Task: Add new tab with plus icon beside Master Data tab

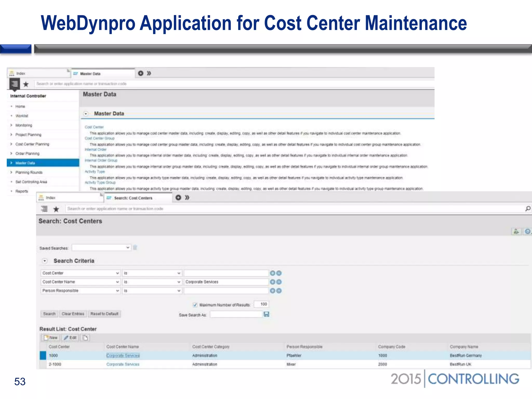Action: pos(141,73)
